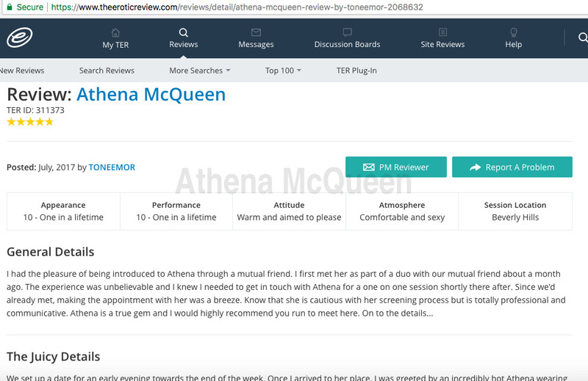588x381 pixels.
Task: Click the Discussion Boards chat icon
Action: pyautogui.click(x=347, y=32)
